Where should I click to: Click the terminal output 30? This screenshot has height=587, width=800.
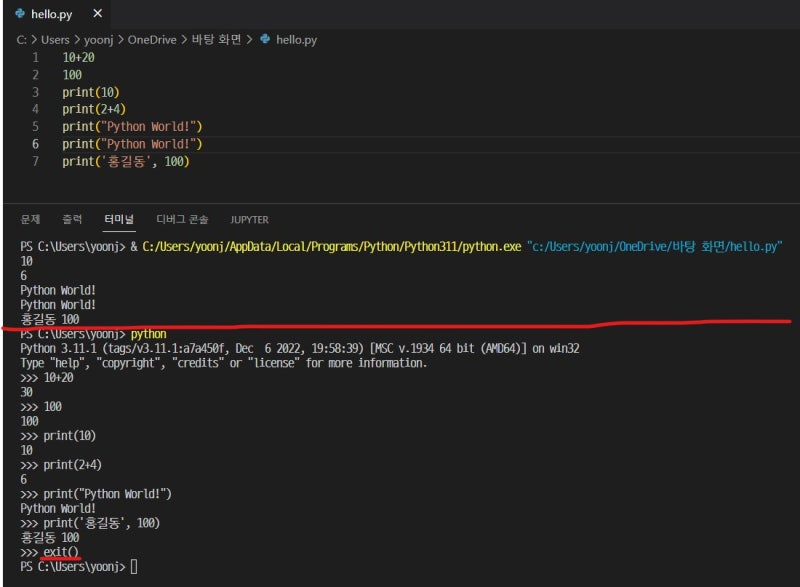pyautogui.click(x=27, y=392)
